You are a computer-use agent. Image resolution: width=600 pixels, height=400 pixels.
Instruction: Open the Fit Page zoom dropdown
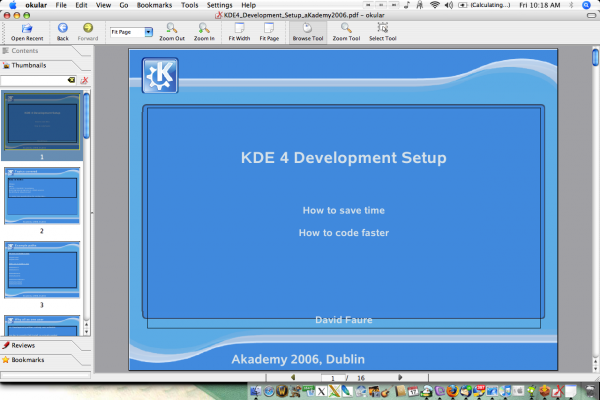pyautogui.click(x=148, y=32)
